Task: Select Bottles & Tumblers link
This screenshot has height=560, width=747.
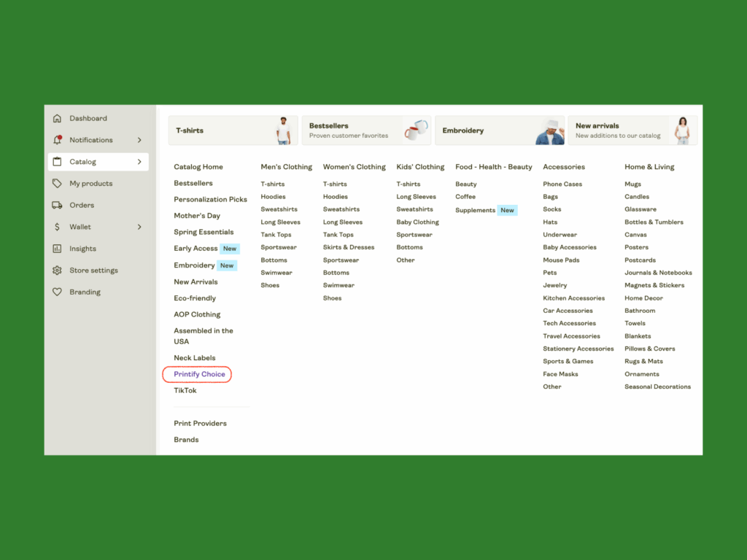Action: (654, 222)
